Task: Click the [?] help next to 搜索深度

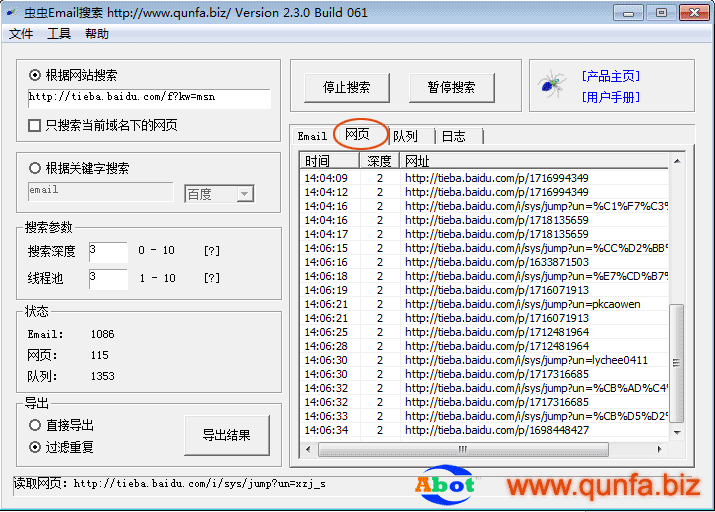Action: click(212, 251)
